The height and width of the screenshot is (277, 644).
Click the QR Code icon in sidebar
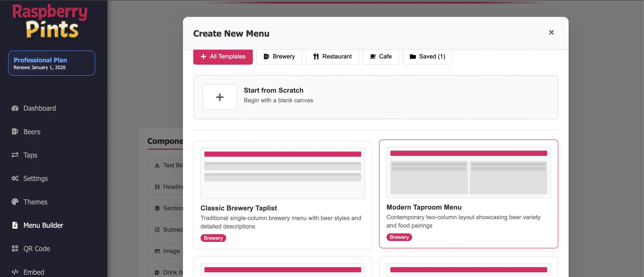[x=15, y=249]
